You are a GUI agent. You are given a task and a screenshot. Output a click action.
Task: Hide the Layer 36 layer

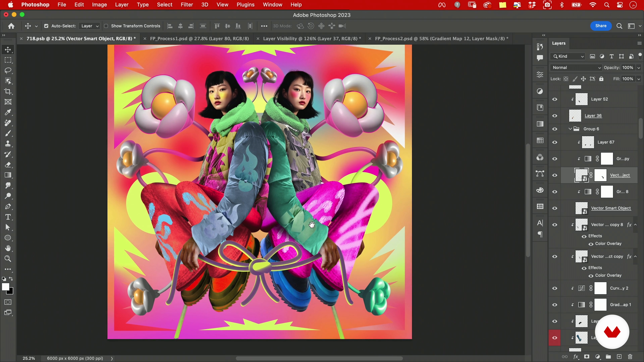click(x=555, y=116)
